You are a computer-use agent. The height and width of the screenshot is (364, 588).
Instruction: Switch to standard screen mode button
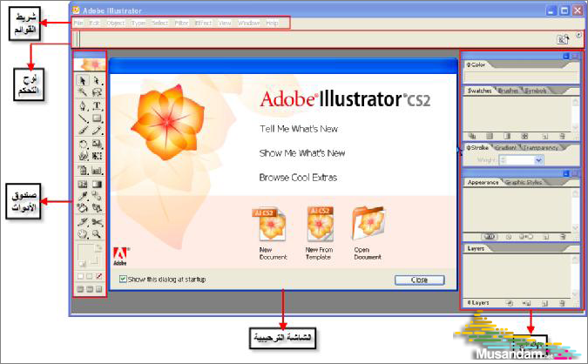pos(80,289)
